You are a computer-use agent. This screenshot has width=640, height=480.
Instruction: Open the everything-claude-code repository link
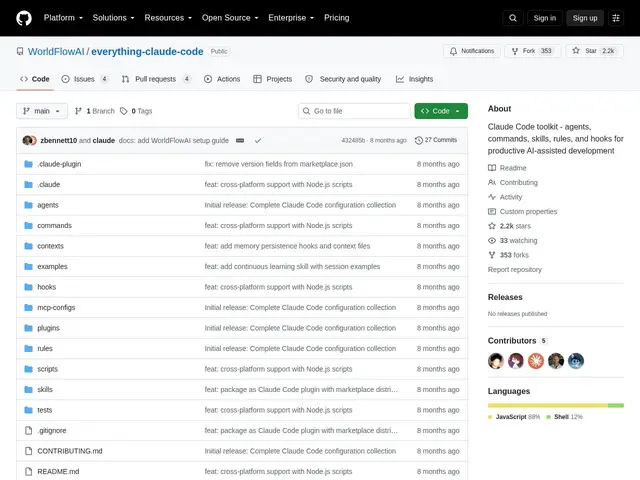[x=147, y=51]
